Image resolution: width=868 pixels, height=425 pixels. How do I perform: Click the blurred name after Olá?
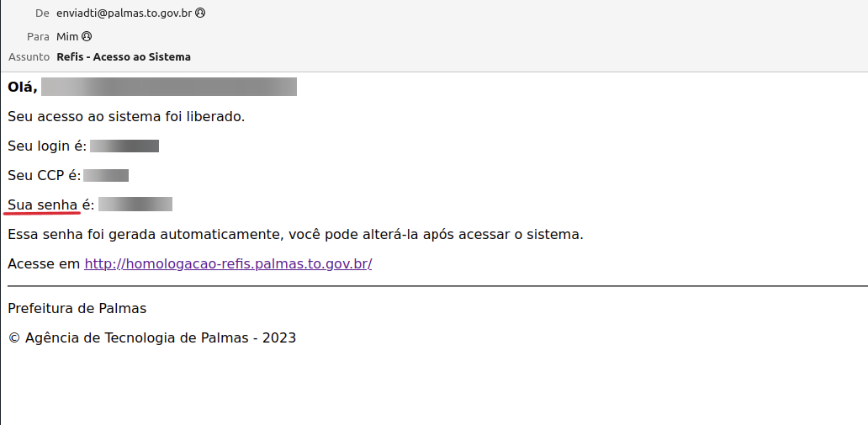pos(169,87)
